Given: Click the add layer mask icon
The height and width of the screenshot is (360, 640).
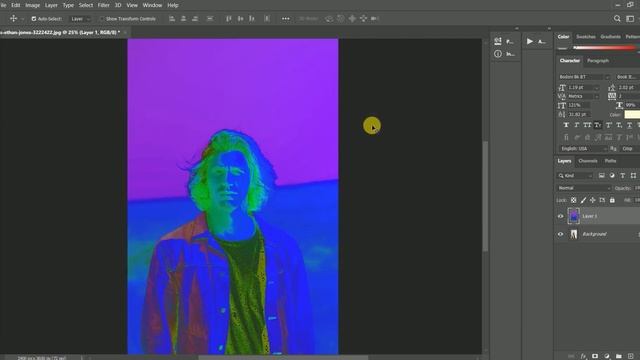Looking at the screenshot, I should tap(595, 356).
